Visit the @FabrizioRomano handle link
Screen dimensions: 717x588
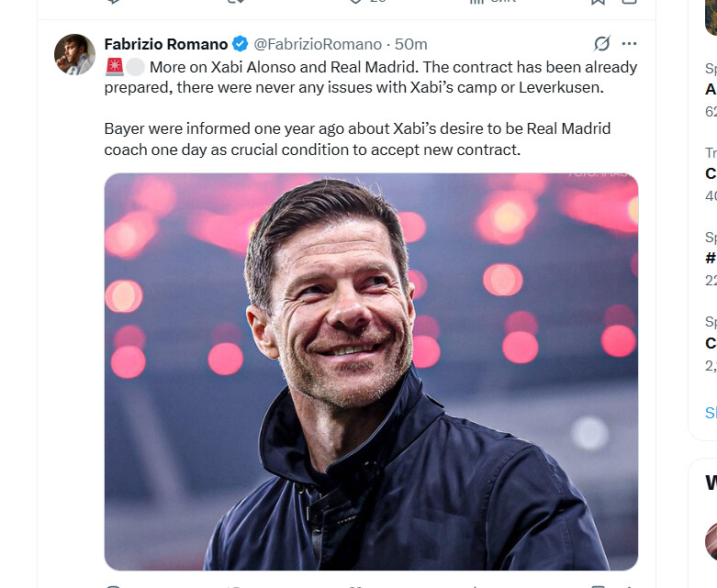(x=318, y=44)
